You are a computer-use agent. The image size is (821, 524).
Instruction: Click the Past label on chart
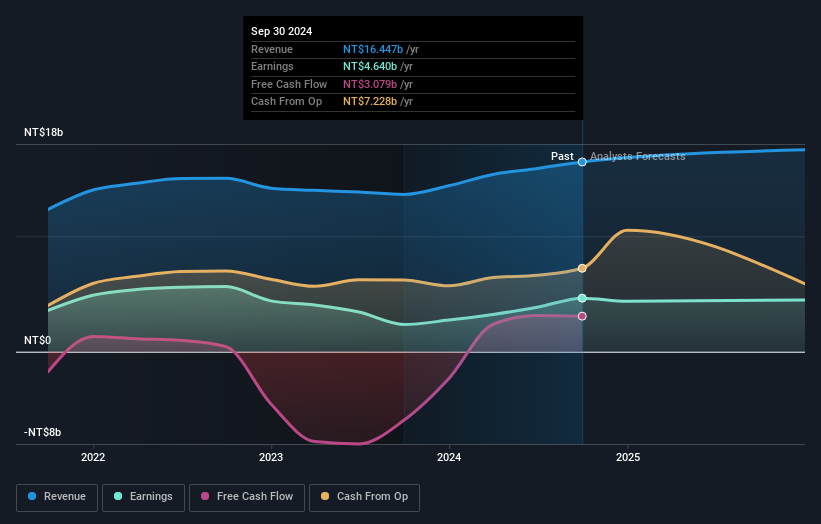coord(562,156)
